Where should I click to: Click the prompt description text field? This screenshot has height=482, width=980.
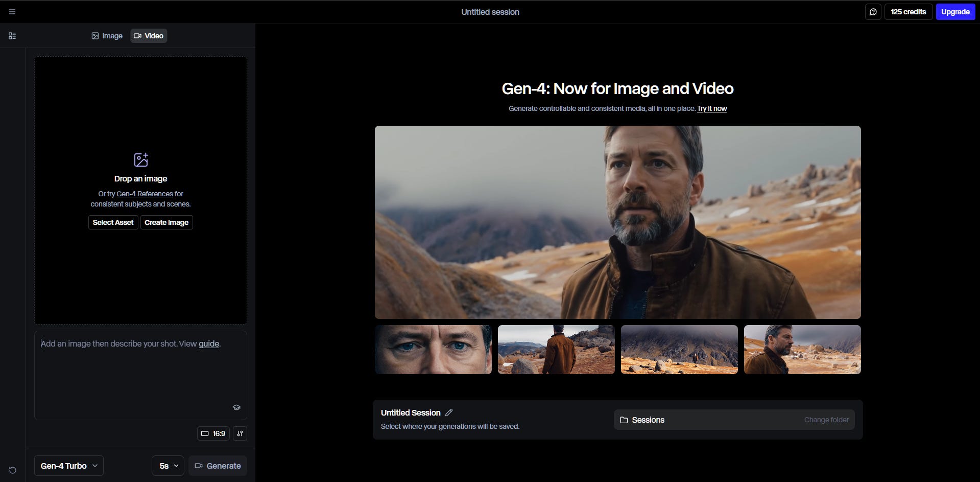click(140, 375)
